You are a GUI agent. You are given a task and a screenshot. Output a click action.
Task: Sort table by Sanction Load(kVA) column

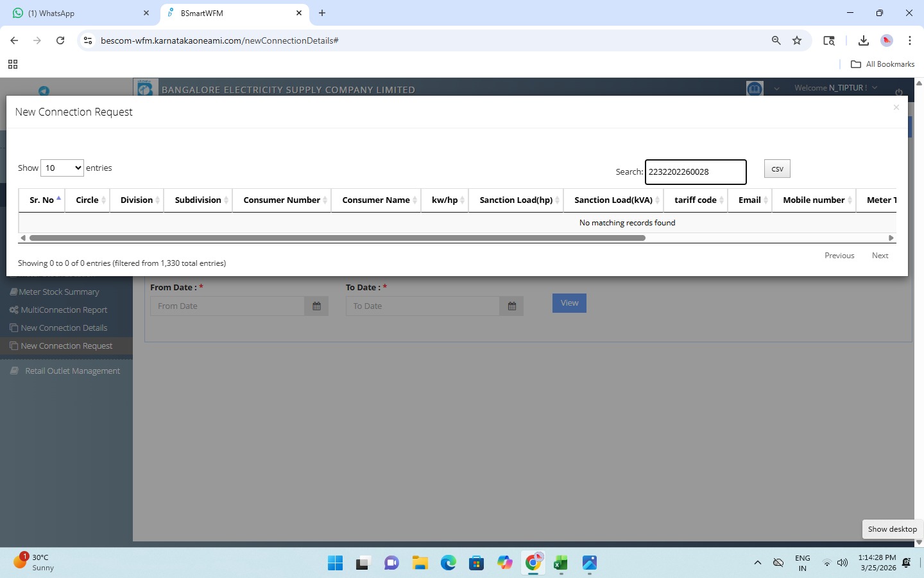(613, 200)
